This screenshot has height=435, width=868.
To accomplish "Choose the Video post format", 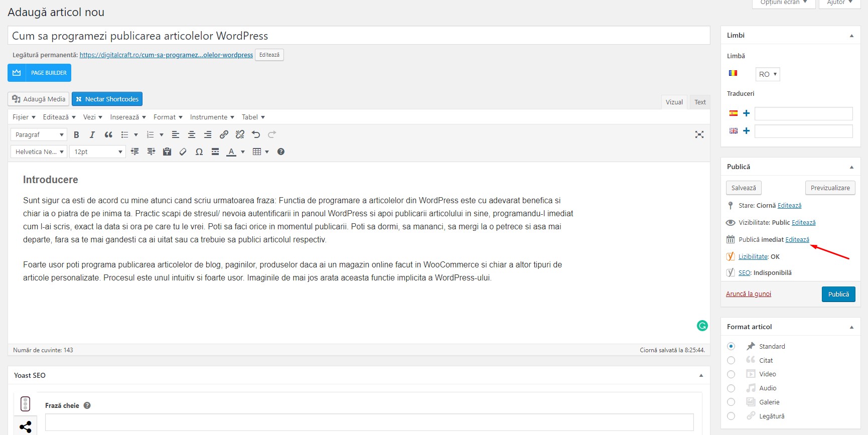I will pyautogui.click(x=731, y=374).
